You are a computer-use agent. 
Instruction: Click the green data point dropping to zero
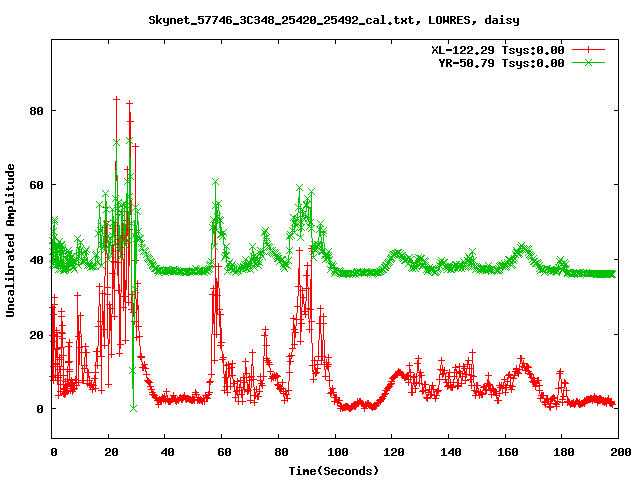click(x=133, y=408)
